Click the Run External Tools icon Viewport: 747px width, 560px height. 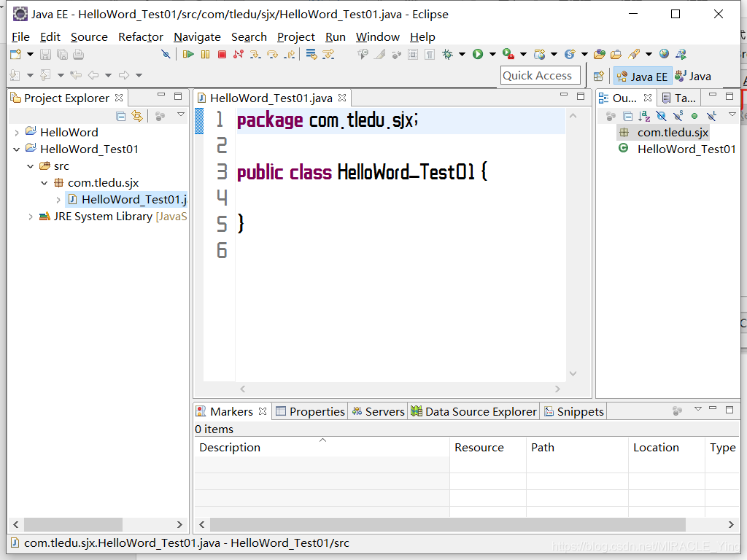pos(508,54)
